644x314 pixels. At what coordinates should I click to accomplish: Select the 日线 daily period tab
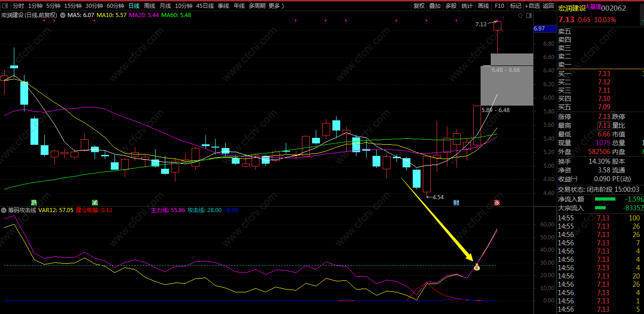(134, 6)
